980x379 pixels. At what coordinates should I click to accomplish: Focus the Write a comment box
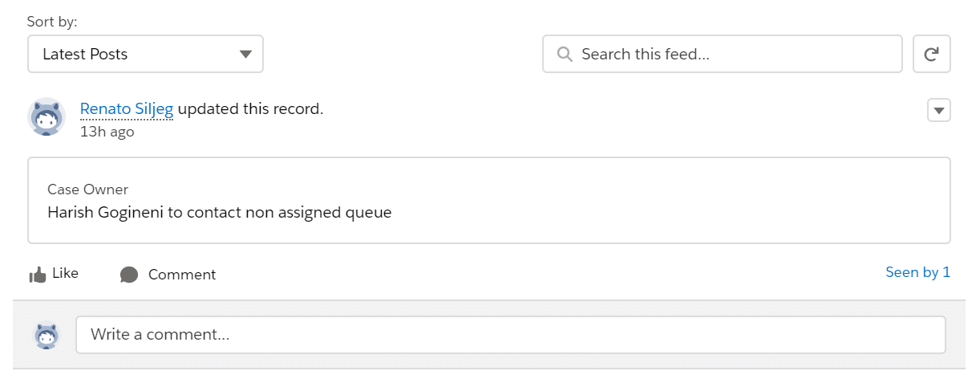pyautogui.click(x=510, y=335)
